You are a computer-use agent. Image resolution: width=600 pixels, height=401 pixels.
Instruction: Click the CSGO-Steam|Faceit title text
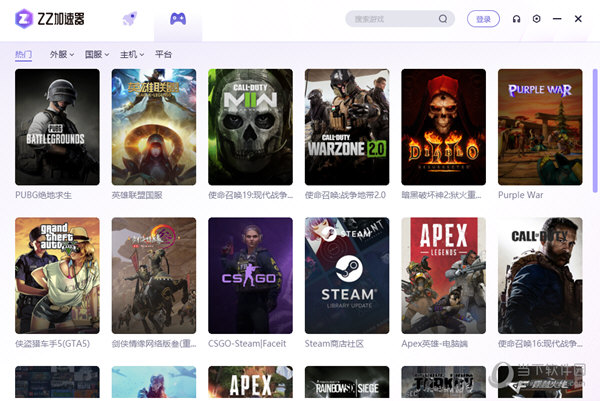pos(247,344)
